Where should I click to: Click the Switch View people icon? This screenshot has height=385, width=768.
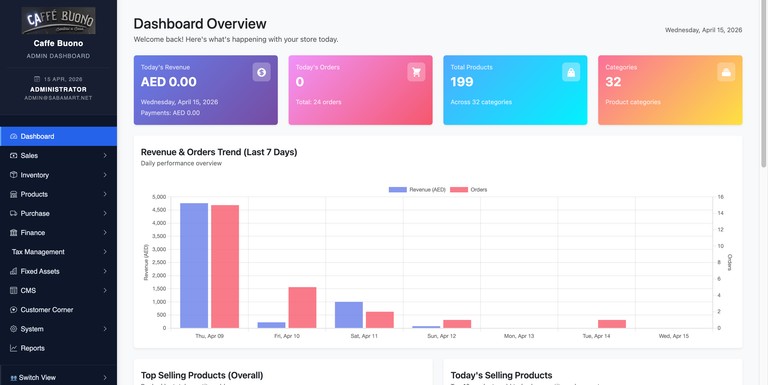tap(13, 378)
